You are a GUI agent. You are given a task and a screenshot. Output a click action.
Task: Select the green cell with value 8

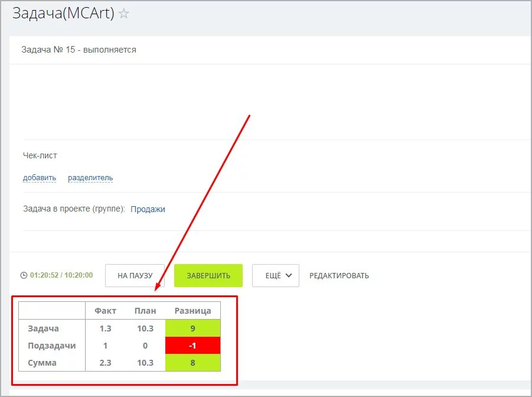coord(192,363)
